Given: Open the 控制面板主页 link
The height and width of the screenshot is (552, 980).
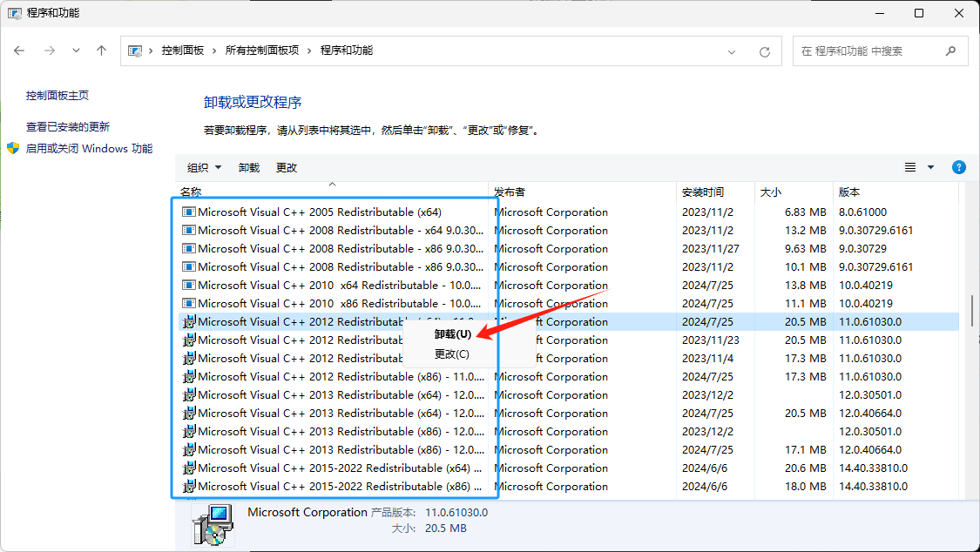Looking at the screenshot, I should tap(57, 95).
